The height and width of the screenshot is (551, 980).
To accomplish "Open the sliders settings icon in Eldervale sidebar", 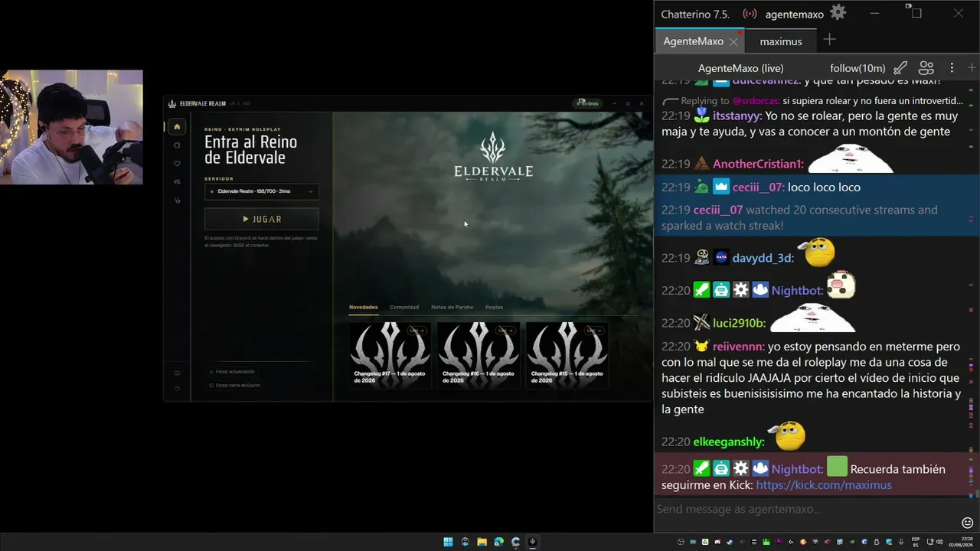I will coord(177,182).
